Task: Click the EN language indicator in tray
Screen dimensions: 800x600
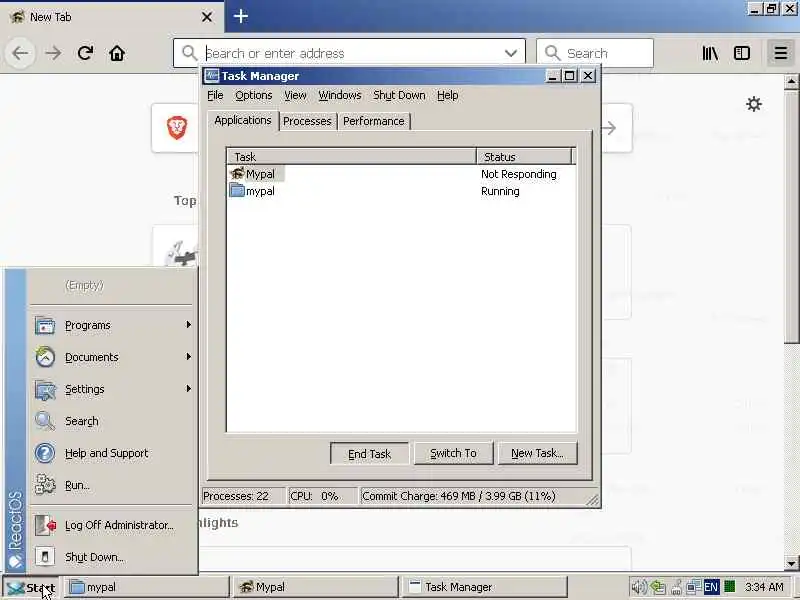Action: point(711,587)
